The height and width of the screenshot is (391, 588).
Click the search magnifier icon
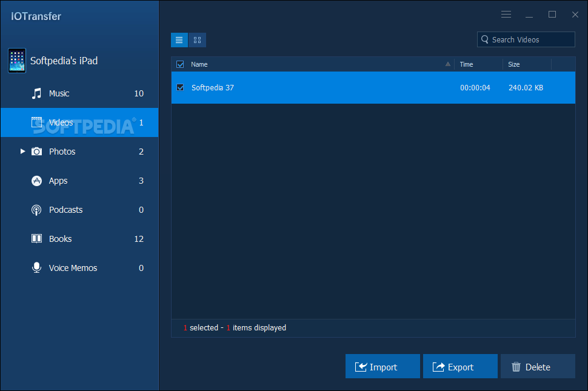[485, 39]
